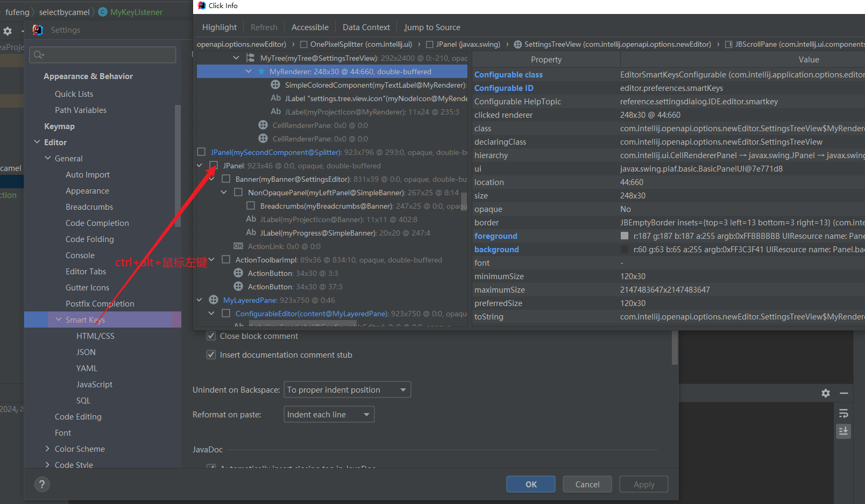The height and width of the screenshot is (504, 865).
Task: Collapse the MyLayeredPane node chevron
Action: 199,300
